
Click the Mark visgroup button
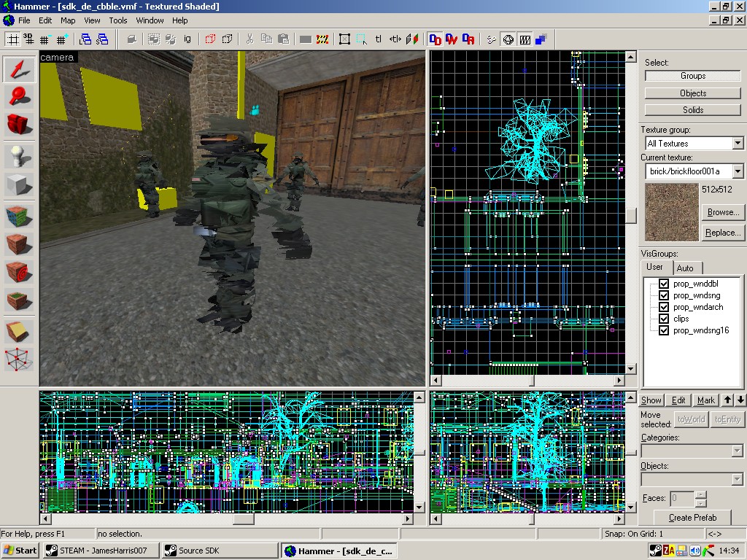(705, 400)
